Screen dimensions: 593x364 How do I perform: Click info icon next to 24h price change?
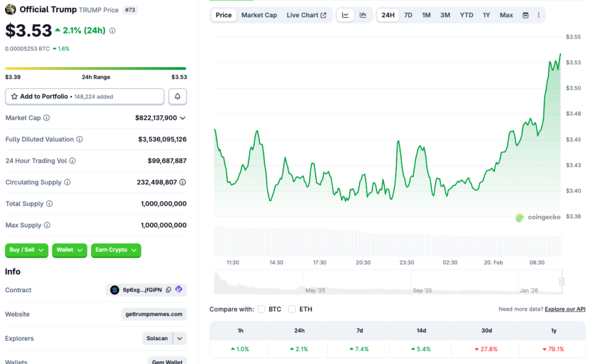pyautogui.click(x=112, y=31)
